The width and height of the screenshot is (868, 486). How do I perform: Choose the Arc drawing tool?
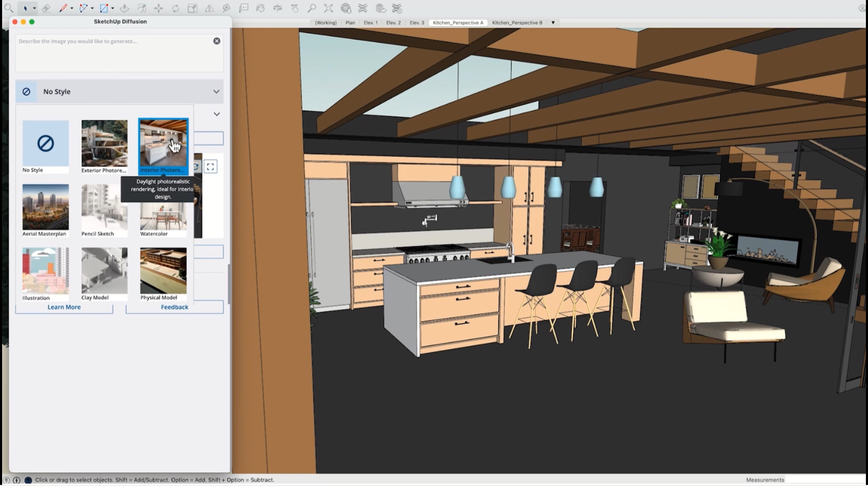tap(84, 8)
